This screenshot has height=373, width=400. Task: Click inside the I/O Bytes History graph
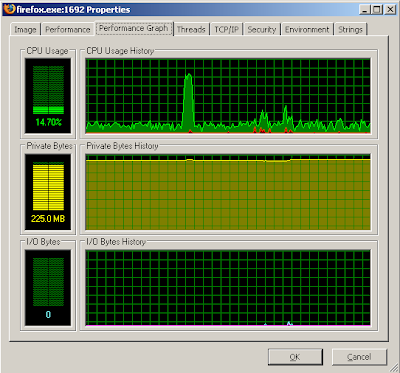click(228, 288)
